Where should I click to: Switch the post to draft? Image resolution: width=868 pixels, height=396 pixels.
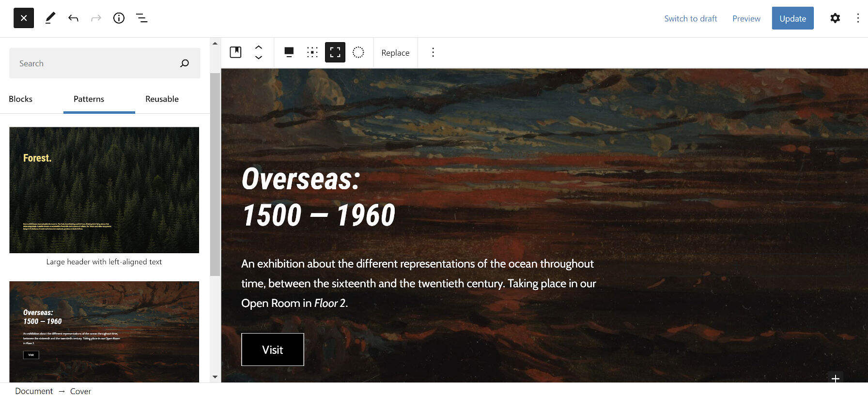pyautogui.click(x=691, y=18)
